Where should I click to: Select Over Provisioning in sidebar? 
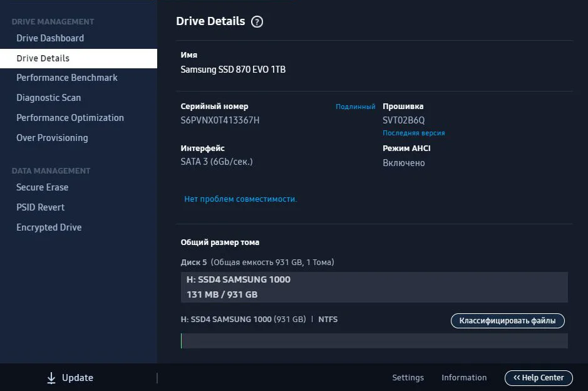point(52,138)
